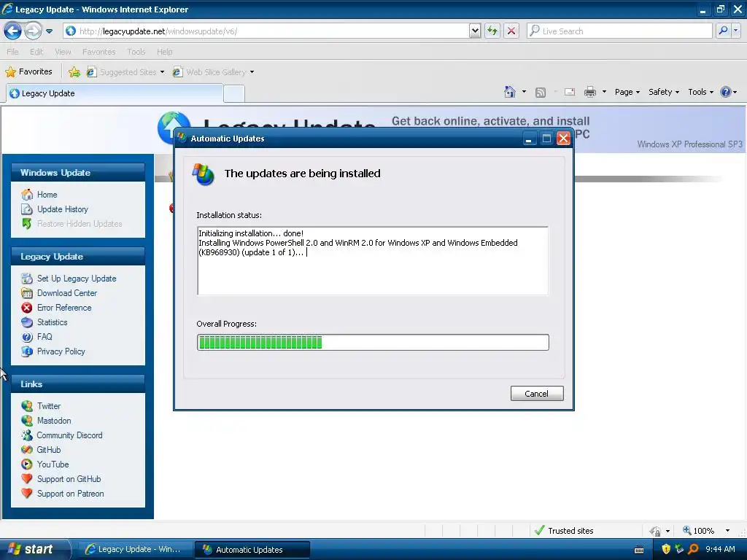The width and height of the screenshot is (747, 560).
Task: Change zoom level at 100%
Action: [706, 531]
